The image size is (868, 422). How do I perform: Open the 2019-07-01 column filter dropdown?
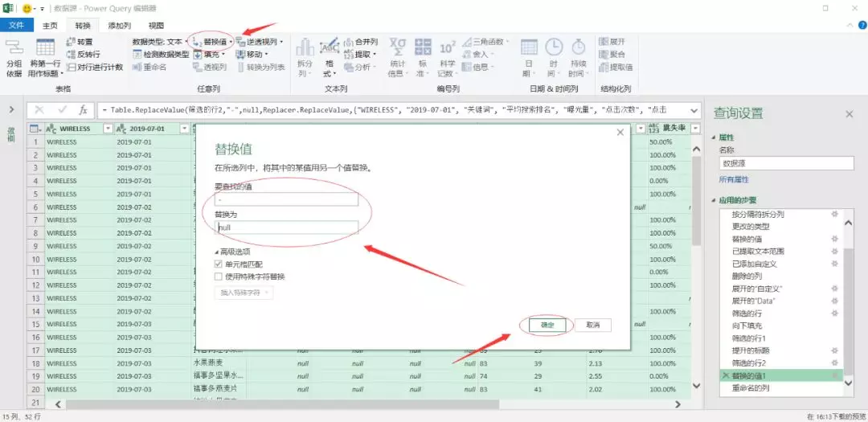[x=184, y=129]
